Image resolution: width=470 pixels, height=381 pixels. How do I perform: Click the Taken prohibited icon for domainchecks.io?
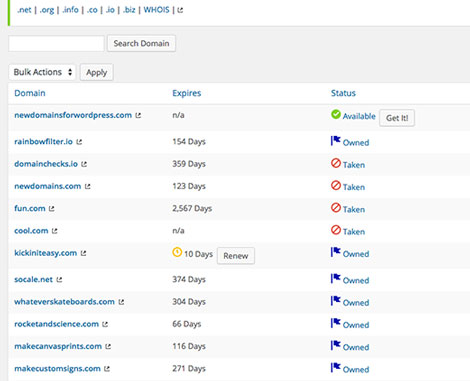pyautogui.click(x=336, y=163)
